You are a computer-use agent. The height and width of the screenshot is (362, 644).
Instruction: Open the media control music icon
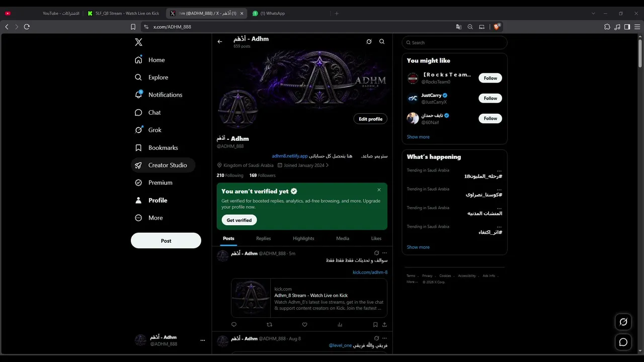coord(617,27)
